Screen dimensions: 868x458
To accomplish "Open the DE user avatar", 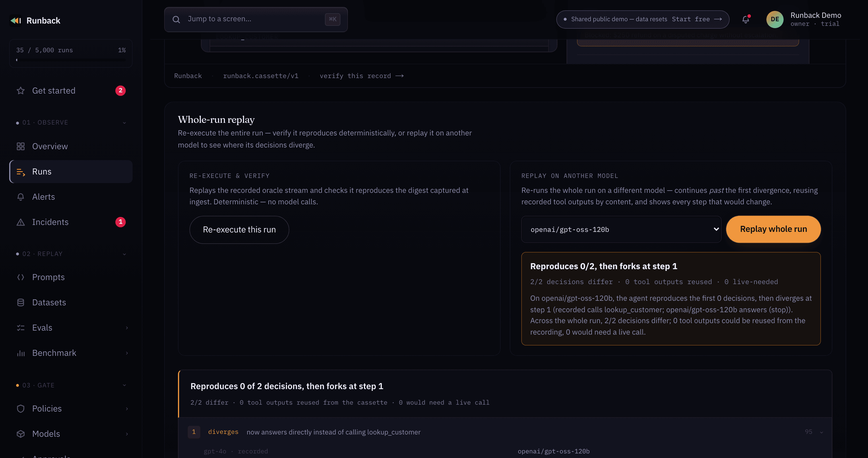I will click(x=775, y=19).
